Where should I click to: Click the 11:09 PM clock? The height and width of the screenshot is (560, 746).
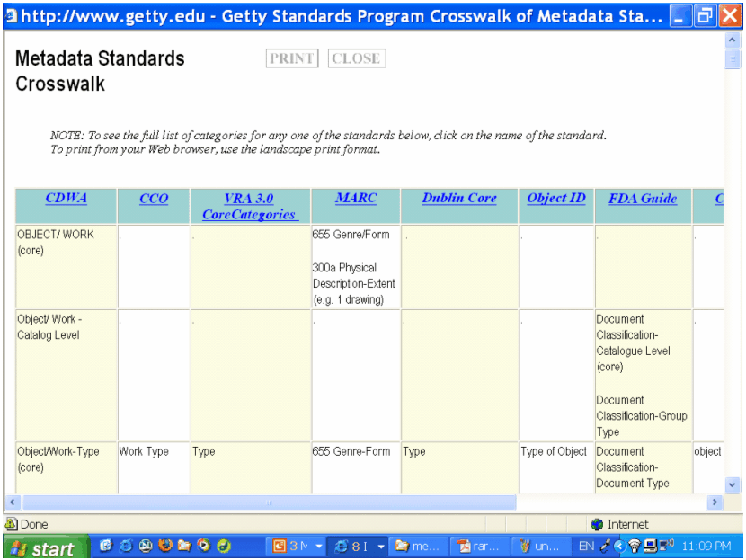pos(706,547)
